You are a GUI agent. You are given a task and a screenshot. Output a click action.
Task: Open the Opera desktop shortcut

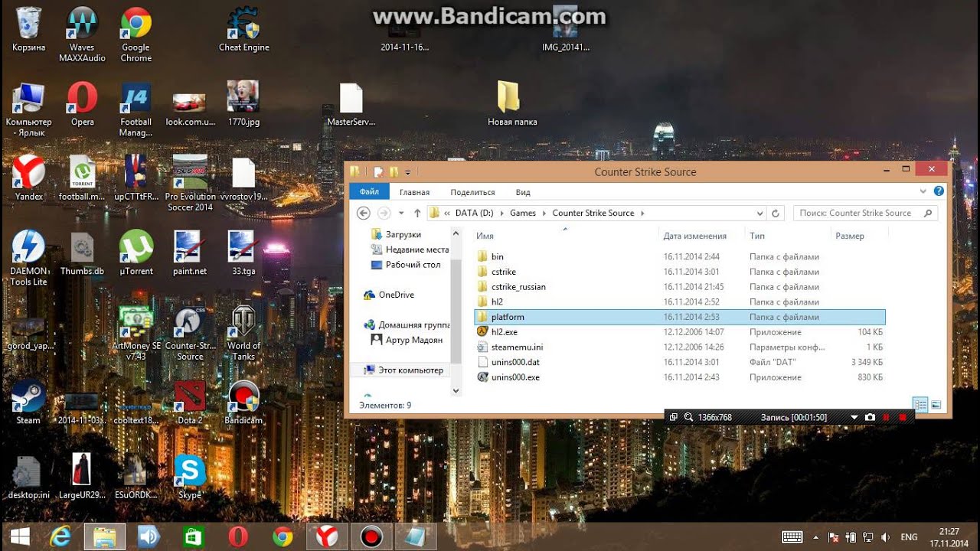[x=82, y=105]
